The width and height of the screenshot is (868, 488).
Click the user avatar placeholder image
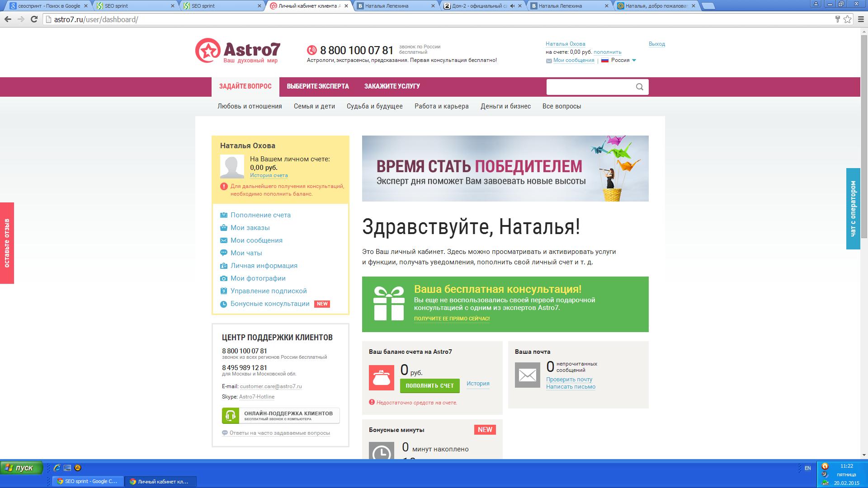click(232, 166)
